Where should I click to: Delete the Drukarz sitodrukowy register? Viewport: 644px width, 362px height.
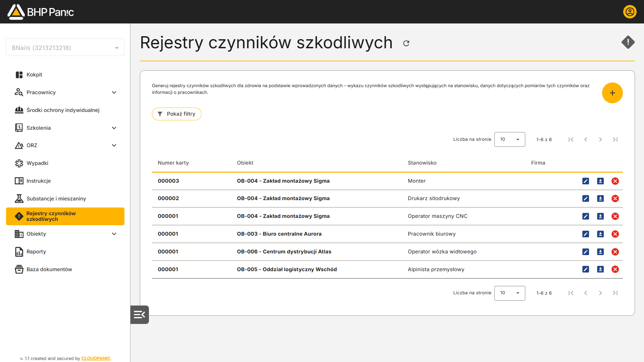coord(615,198)
